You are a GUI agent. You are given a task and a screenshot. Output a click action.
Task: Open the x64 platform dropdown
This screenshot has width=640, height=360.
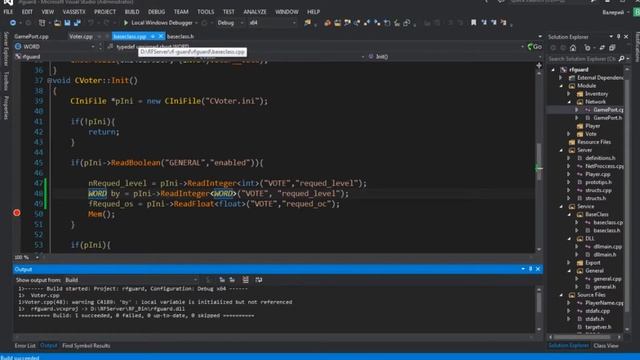click(x=272, y=23)
